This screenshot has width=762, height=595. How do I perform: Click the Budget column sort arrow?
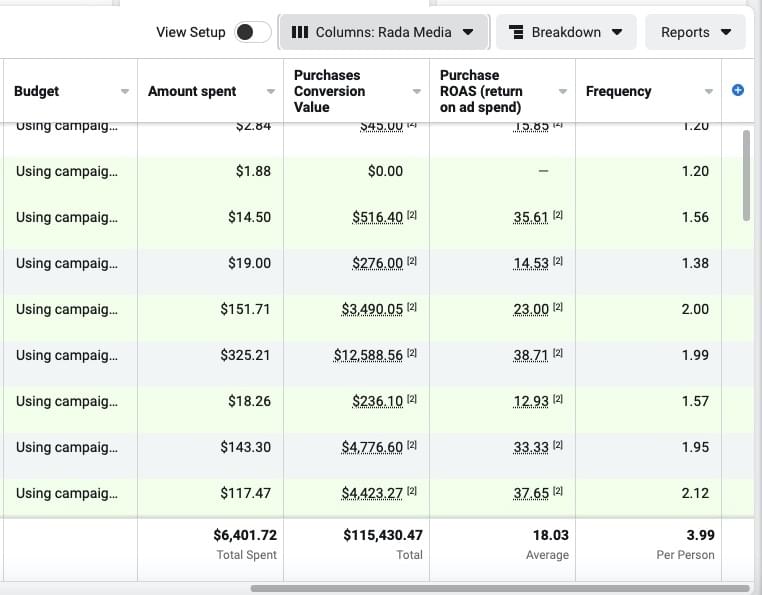pyautogui.click(x=124, y=92)
